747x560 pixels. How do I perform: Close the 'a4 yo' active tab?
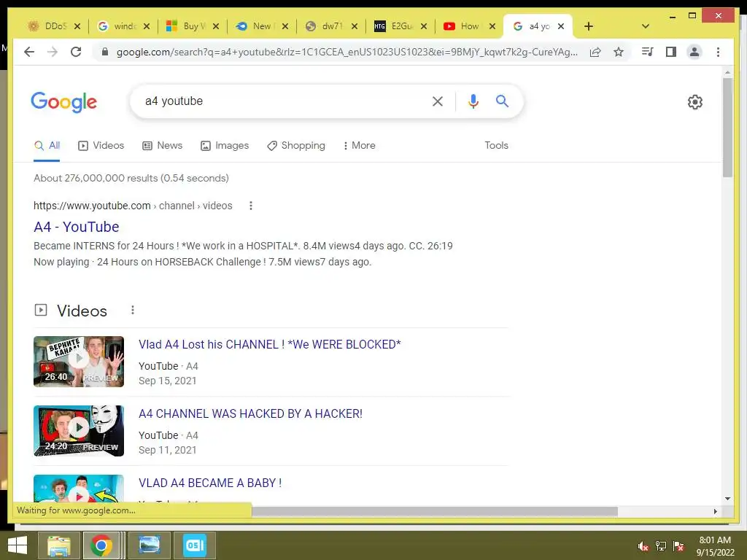(x=561, y=26)
